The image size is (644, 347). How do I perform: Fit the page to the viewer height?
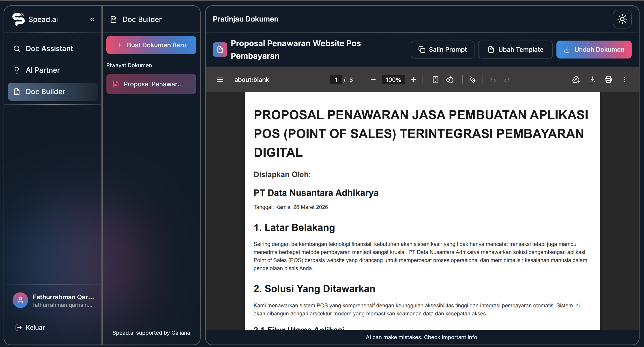tap(435, 80)
